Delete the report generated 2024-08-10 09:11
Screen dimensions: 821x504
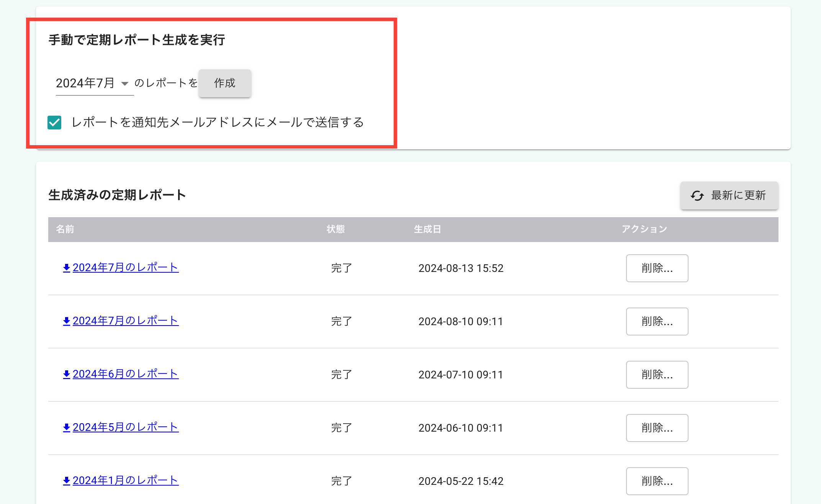657,321
